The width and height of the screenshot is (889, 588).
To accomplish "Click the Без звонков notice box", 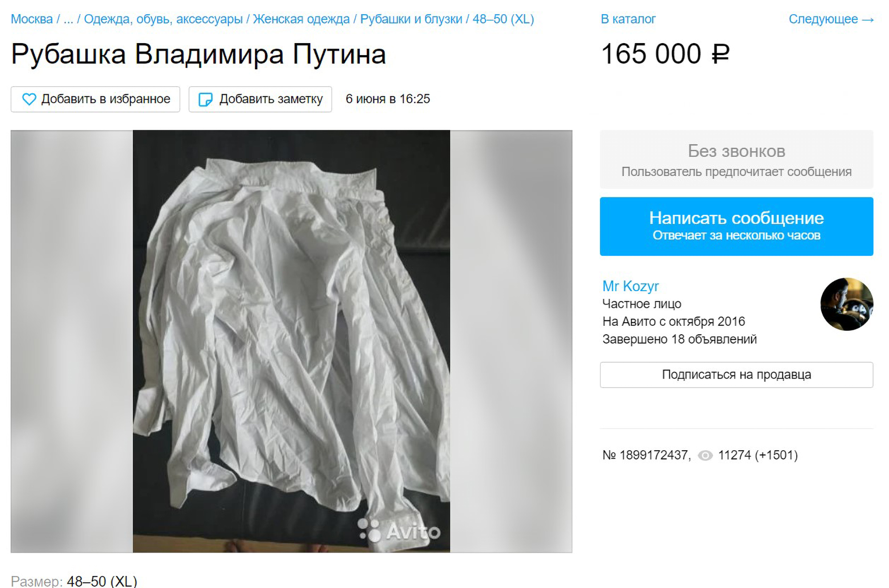I will point(737,160).
